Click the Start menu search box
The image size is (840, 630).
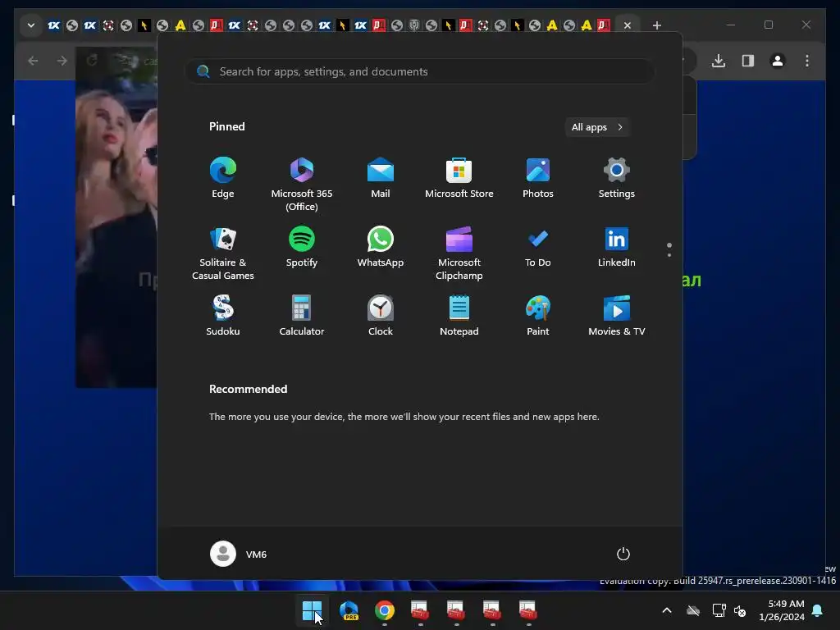click(x=420, y=71)
